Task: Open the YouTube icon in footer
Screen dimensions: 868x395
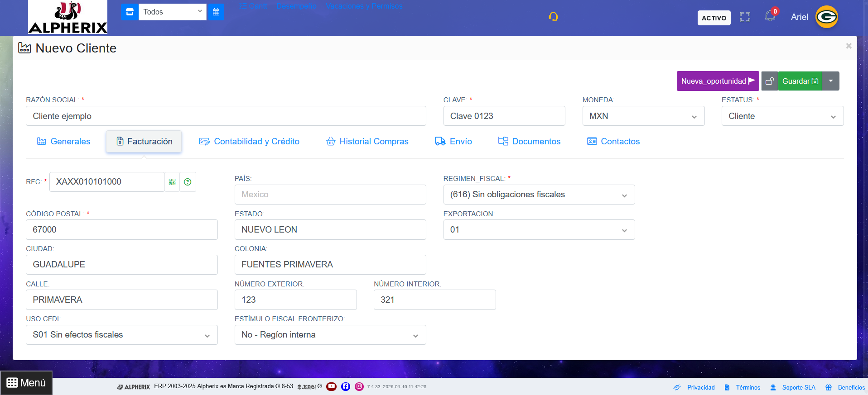Action: point(332,386)
